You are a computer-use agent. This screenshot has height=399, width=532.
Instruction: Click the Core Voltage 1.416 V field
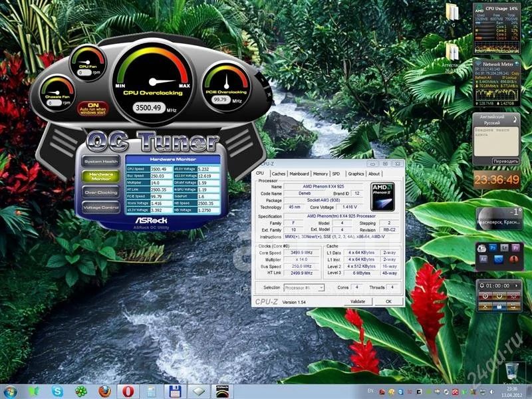click(x=350, y=207)
